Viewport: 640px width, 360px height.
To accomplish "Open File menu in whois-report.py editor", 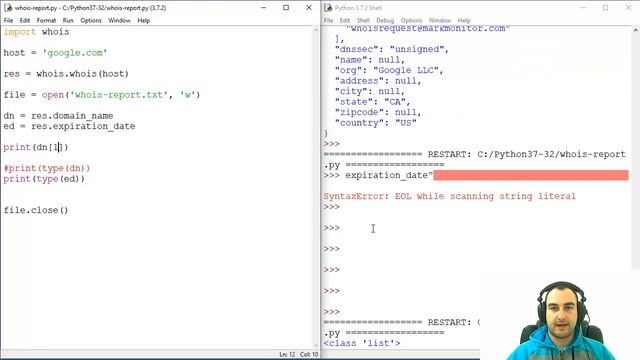I will tap(9, 20).
